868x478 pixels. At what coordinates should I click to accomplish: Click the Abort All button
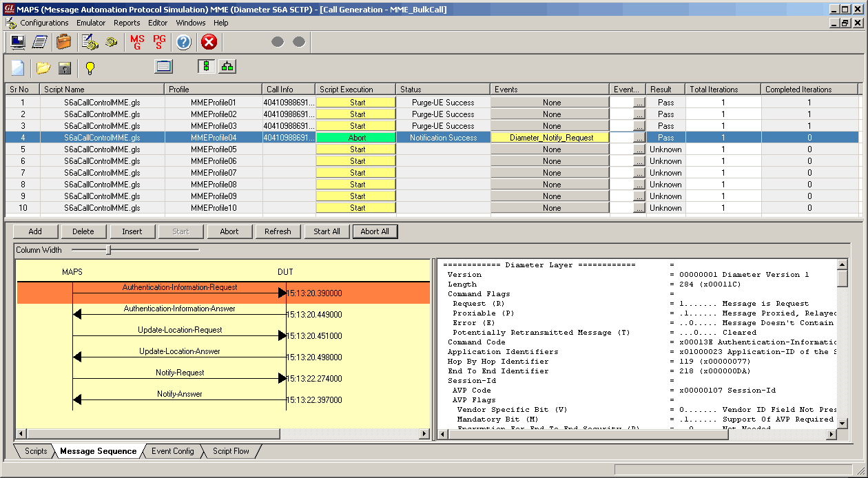375,231
